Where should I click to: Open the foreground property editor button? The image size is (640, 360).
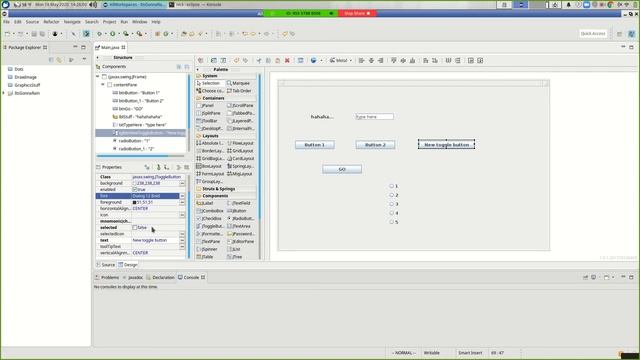tap(182, 202)
